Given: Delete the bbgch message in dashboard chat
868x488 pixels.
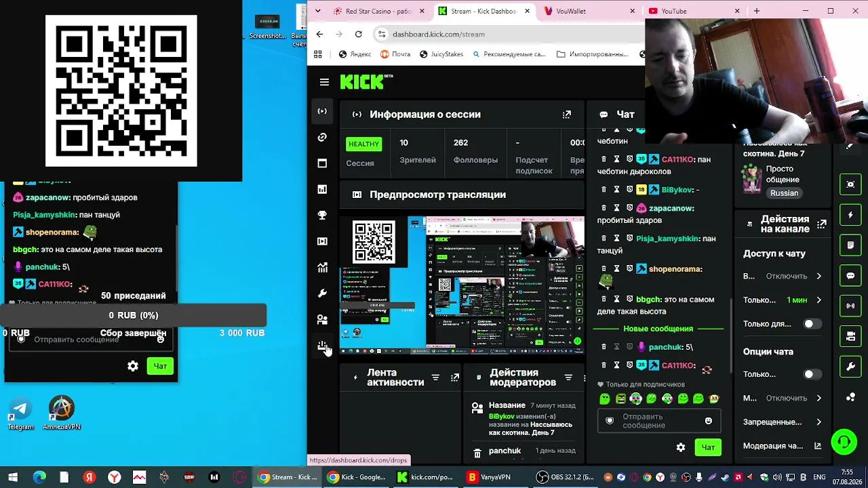Looking at the screenshot, I should [x=604, y=300].
